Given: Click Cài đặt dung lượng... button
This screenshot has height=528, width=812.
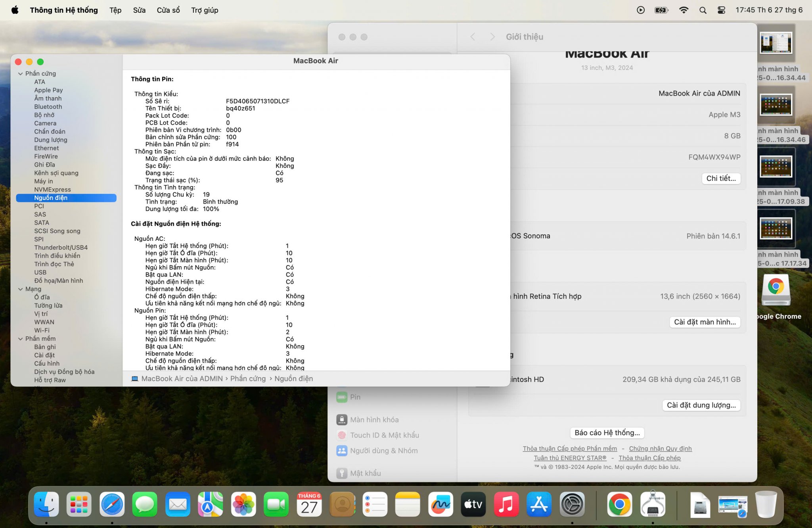Looking at the screenshot, I should coord(701,405).
